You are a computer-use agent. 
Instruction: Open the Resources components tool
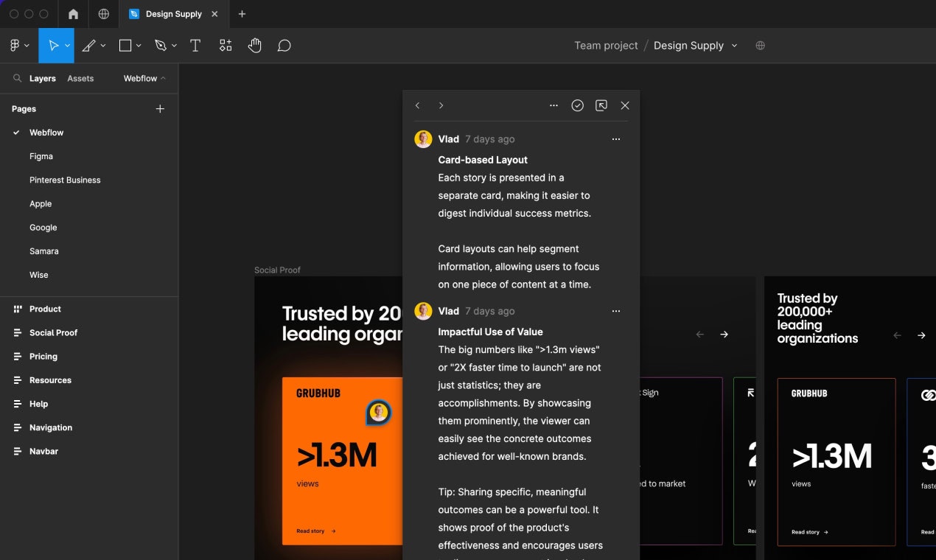pyautogui.click(x=226, y=46)
